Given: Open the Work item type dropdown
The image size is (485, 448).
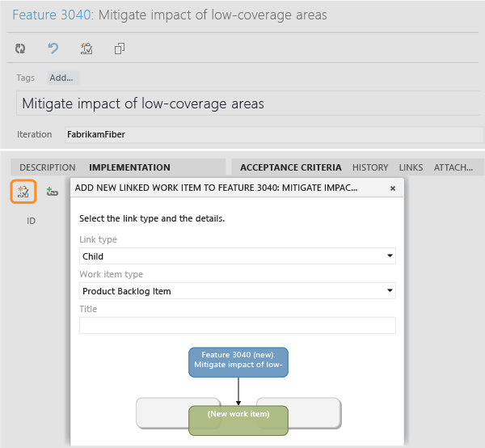Looking at the screenshot, I should point(237,290).
